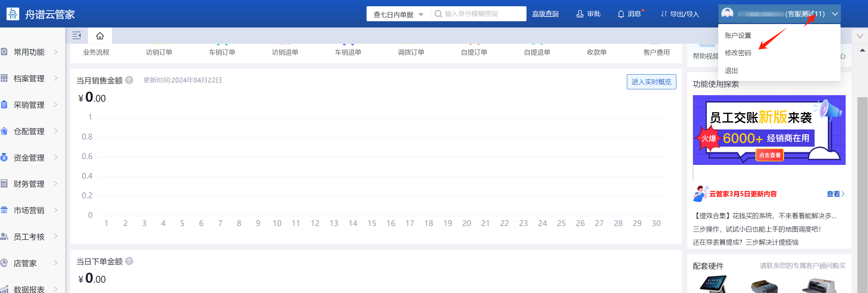Expand the 档案管理 sidebar menu
The width and height of the screenshot is (868, 293).
tap(29, 78)
